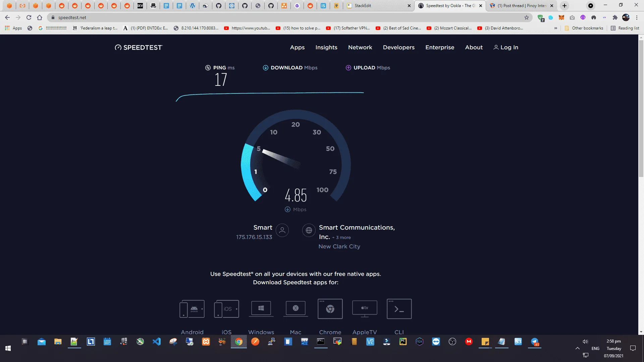
Task: Open the Apps bookmark shortcut
Action: [13, 28]
